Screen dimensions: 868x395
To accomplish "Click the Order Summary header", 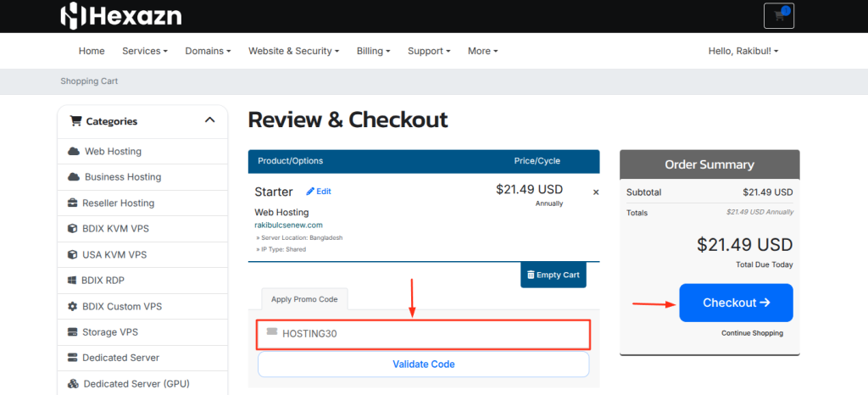I will [x=709, y=164].
